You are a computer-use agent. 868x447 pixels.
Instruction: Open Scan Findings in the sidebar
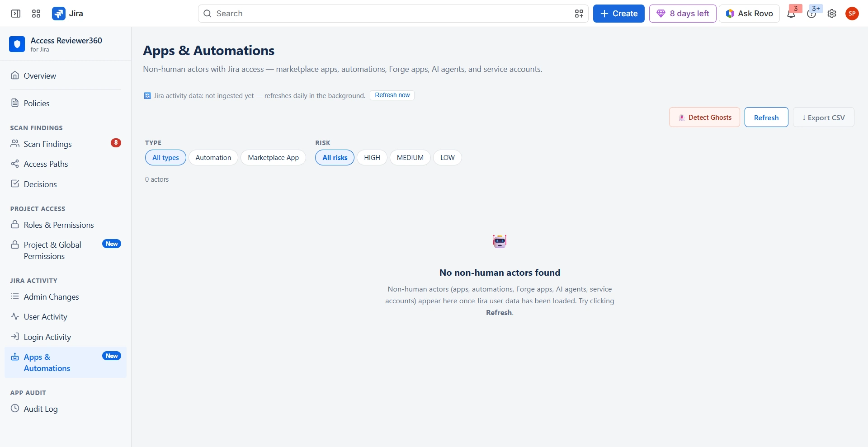[66, 144]
